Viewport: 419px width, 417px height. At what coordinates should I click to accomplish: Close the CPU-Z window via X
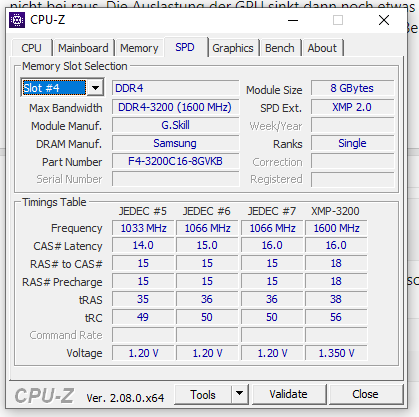(384, 20)
